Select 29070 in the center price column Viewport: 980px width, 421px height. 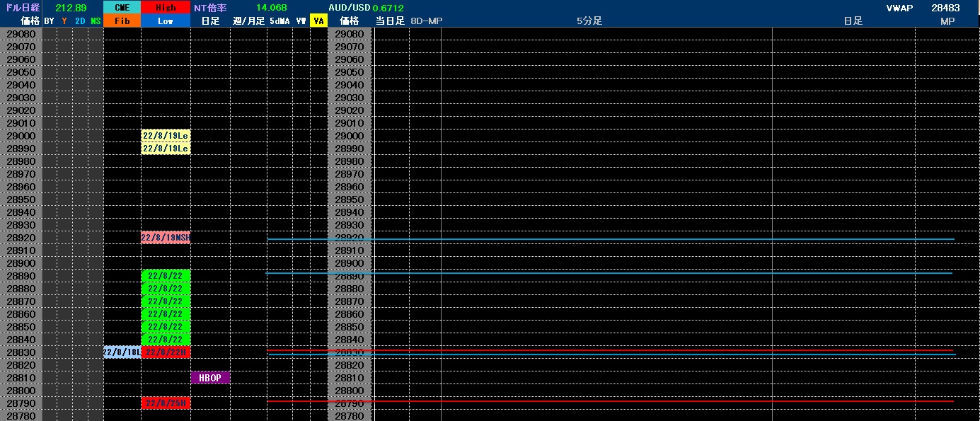pyautogui.click(x=350, y=47)
